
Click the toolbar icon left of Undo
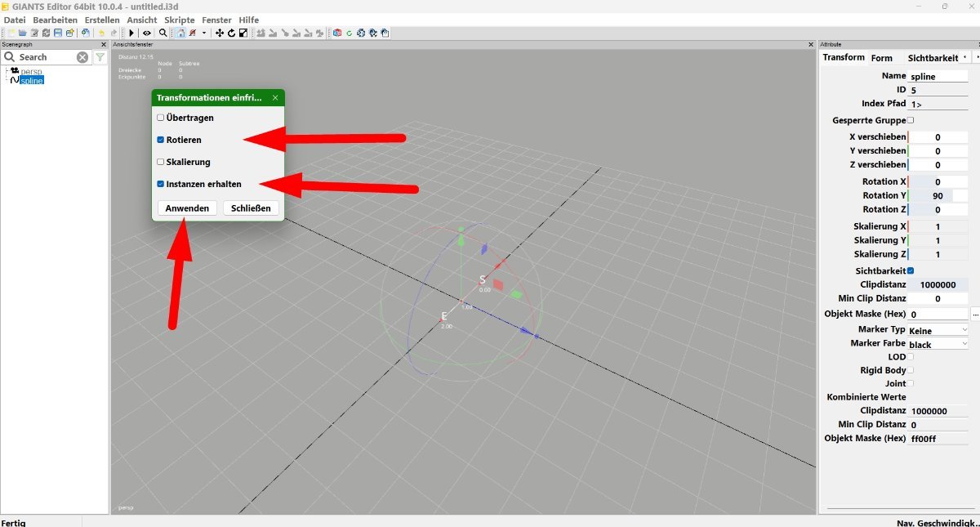(85, 33)
